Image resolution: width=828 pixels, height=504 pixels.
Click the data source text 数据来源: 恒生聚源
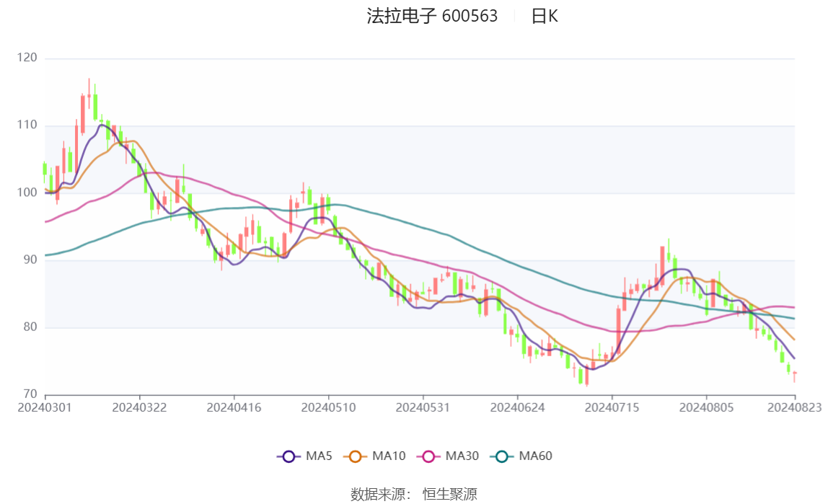coord(414,495)
